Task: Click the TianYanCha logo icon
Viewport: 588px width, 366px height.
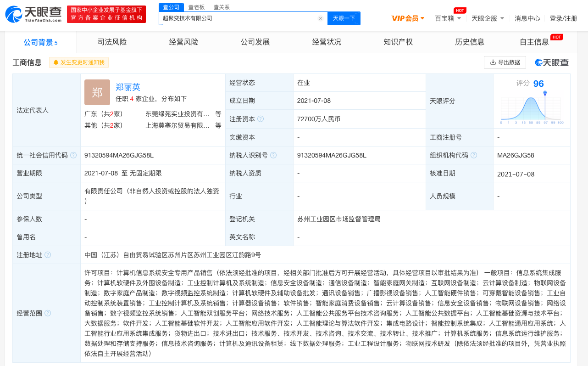Action: 14,14
